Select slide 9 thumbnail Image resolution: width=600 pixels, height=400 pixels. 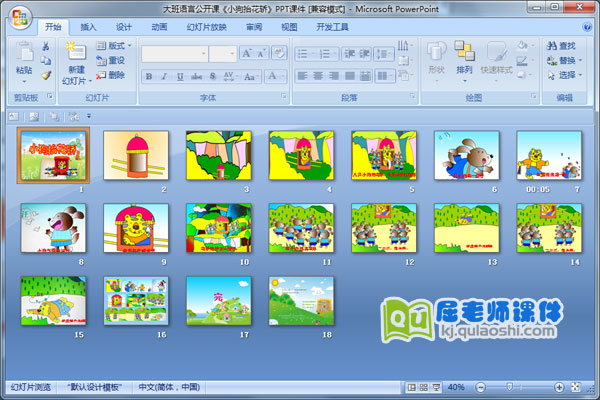(135, 228)
